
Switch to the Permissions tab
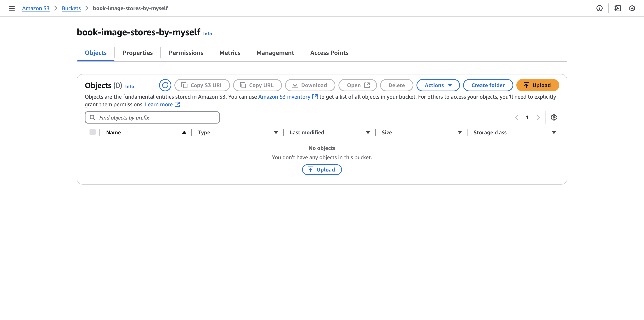tap(186, 53)
